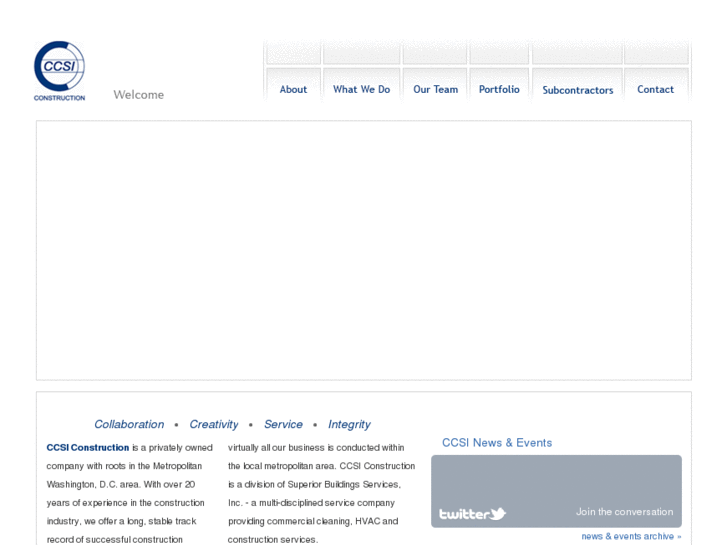Open the news & events archive link
This screenshot has height=545, width=727.
point(631,536)
